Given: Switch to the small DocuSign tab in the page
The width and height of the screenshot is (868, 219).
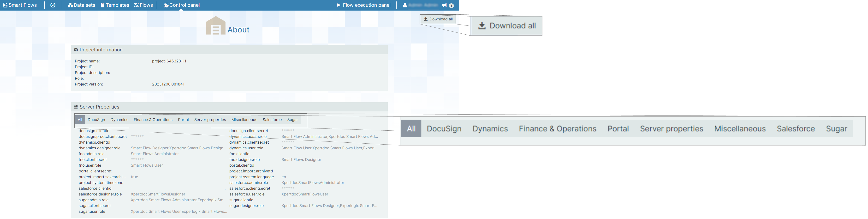Looking at the screenshot, I should coord(96,120).
